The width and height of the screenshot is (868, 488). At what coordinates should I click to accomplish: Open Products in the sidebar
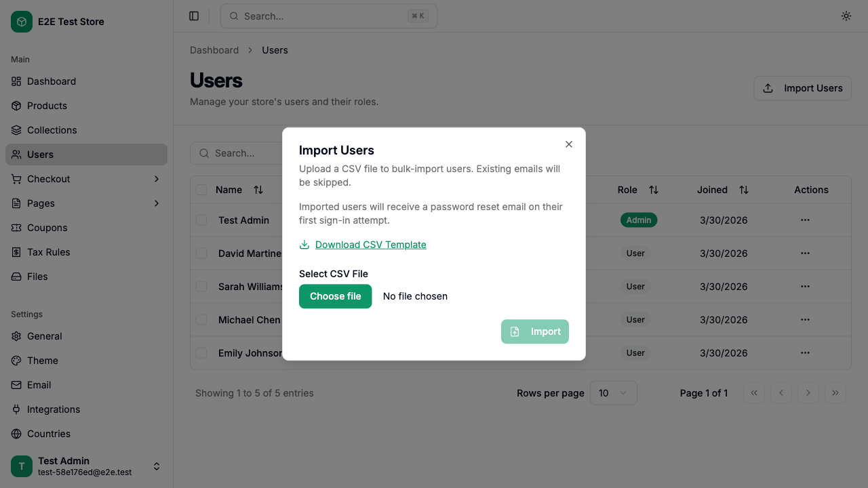click(86, 106)
